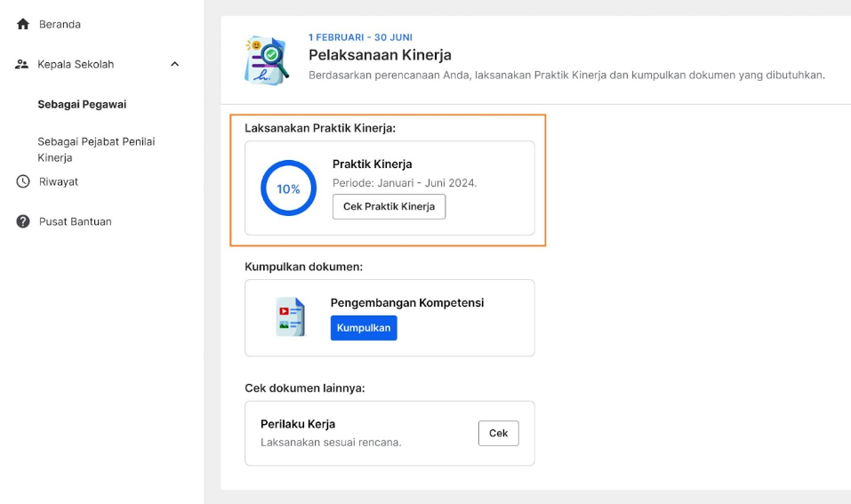
Task: Click the Praktik Kinerja card title
Action: 373,164
